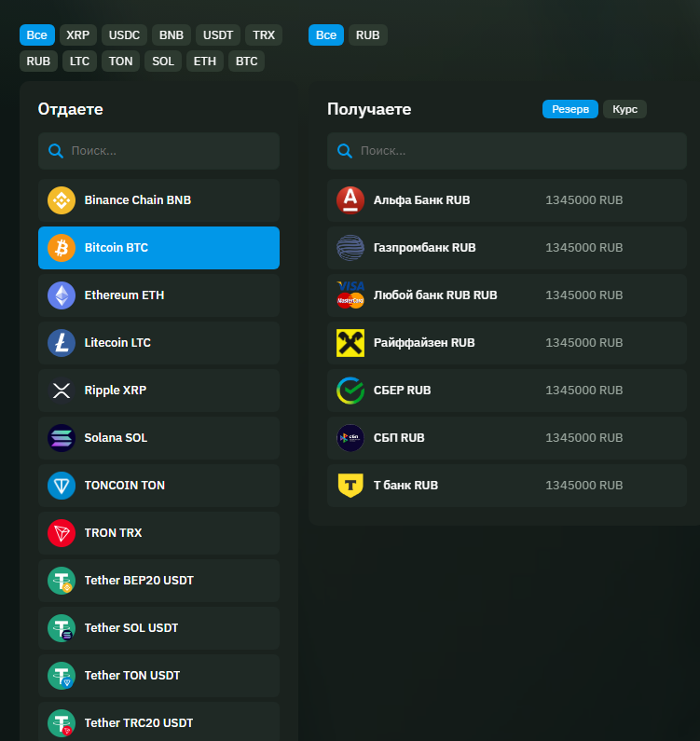Click the Solana SOL icon
The image size is (700, 741).
click(62, 438)
